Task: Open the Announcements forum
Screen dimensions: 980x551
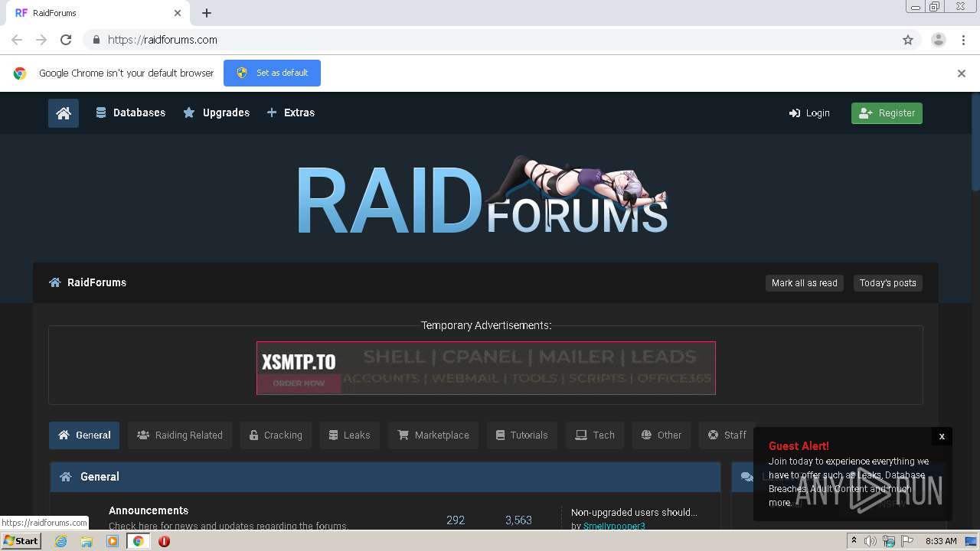Action: (x=149, y=510)
